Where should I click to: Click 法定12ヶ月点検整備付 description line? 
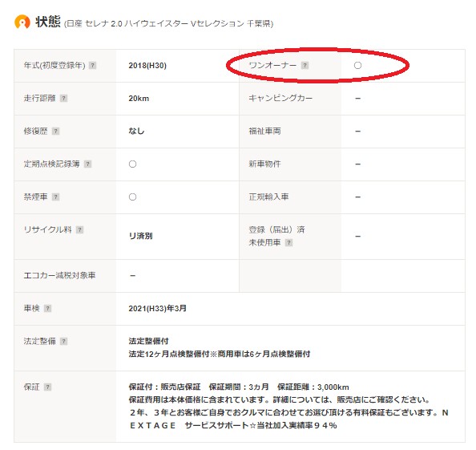coord(220,354)
